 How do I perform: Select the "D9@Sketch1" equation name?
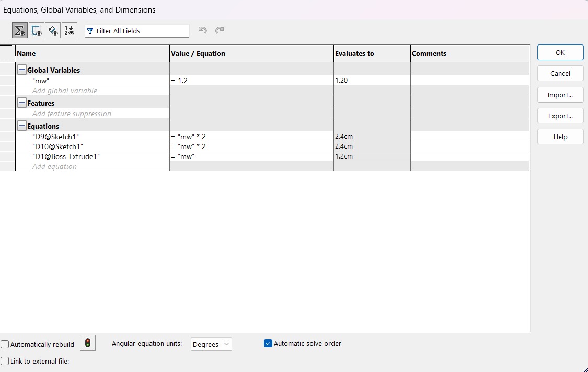55,137
